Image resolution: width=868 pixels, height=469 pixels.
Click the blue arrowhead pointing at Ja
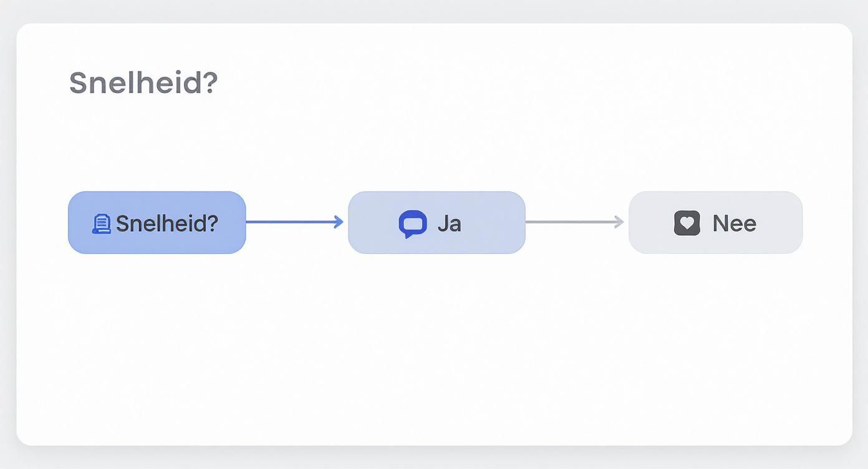(339, 222)
